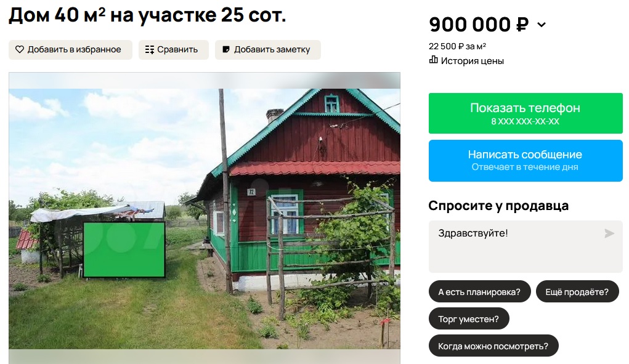This screenshot has width=629, height=364.
Task: Show phone via Показать телефон button
Action: pyautogui.click(x=526, y=113)
